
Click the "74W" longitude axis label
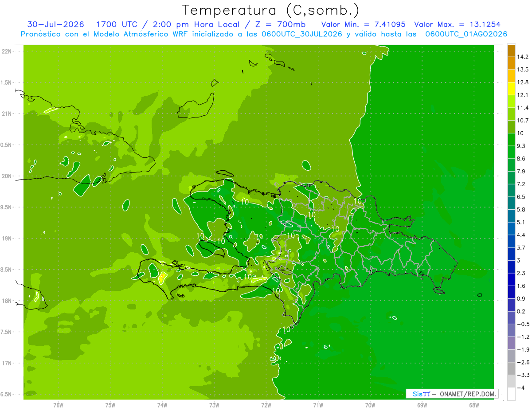click(162, 405)
